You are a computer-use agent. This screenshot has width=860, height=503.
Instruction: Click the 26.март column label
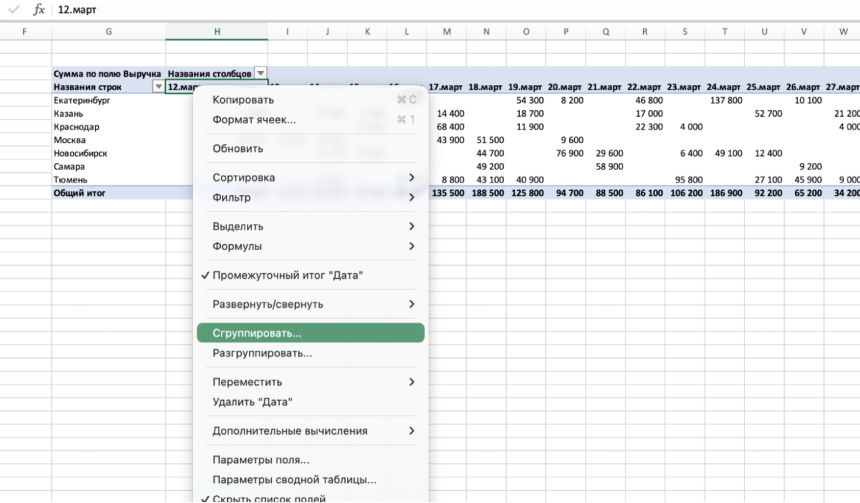click(803, 87)
